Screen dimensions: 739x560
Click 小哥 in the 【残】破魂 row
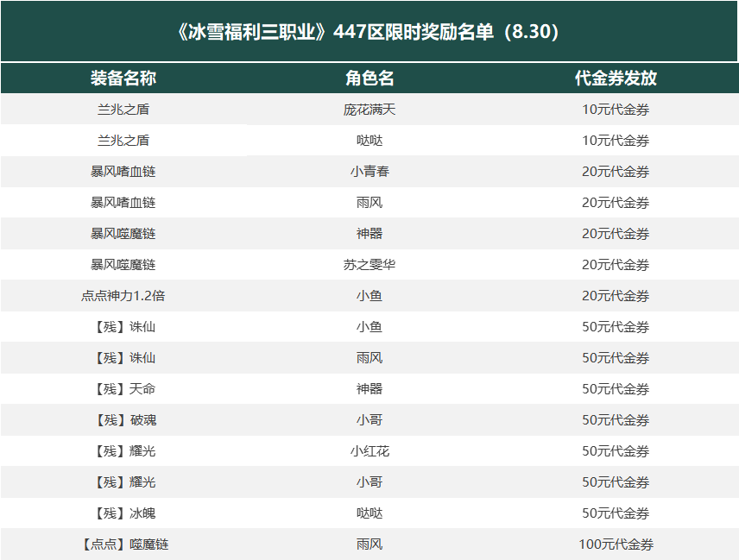(x=369, y=420)
